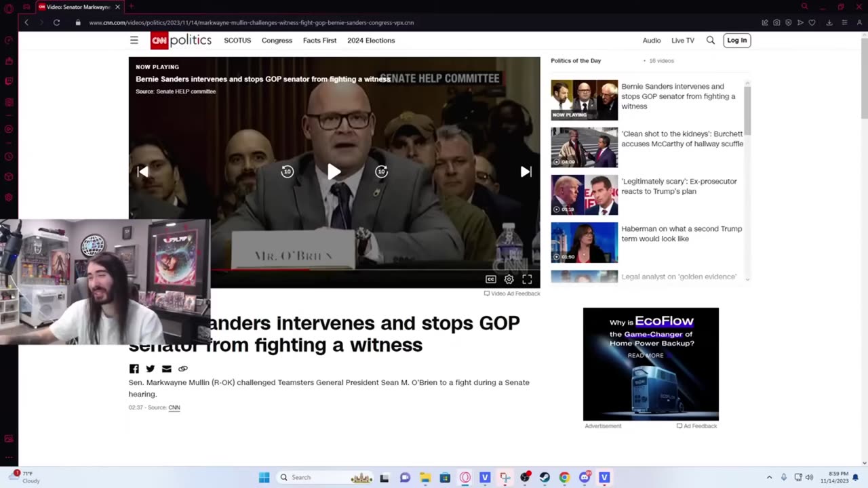Screen dimensions: 868x488
Task: Share article on Facebook
Action: pyautogui.click(x=134, y=369)
